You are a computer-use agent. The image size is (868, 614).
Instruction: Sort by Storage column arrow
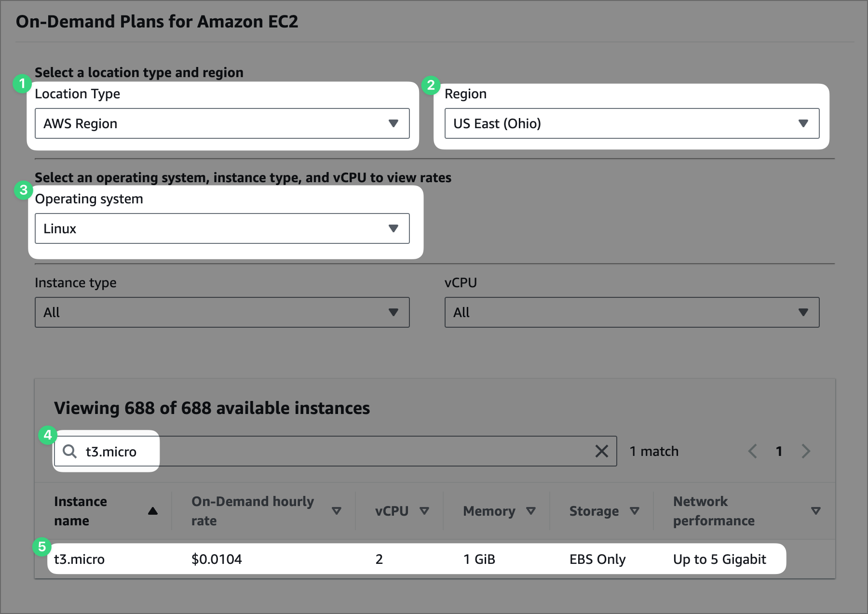coord(635,511)
